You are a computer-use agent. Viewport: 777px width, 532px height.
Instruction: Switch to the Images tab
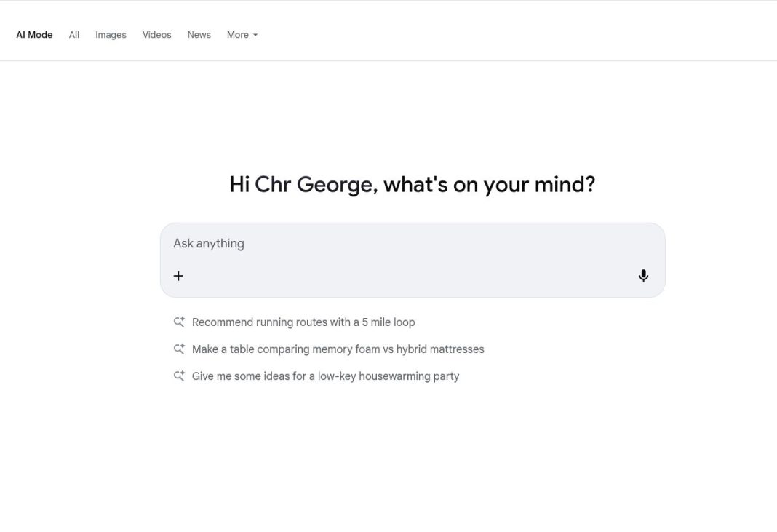coord(111,34)
